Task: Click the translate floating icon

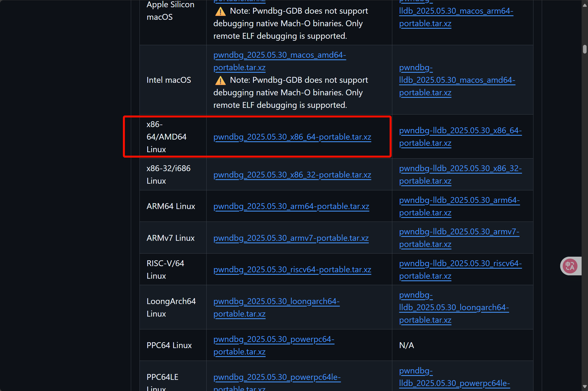Action: pyautogui.click(x=570, y=266)
